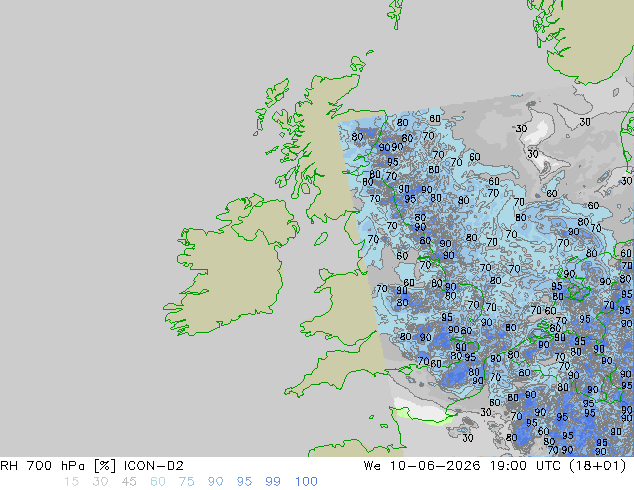The image size is (634, 490).
Task: Select the legend value 100
Action: [x=306, y=482]
